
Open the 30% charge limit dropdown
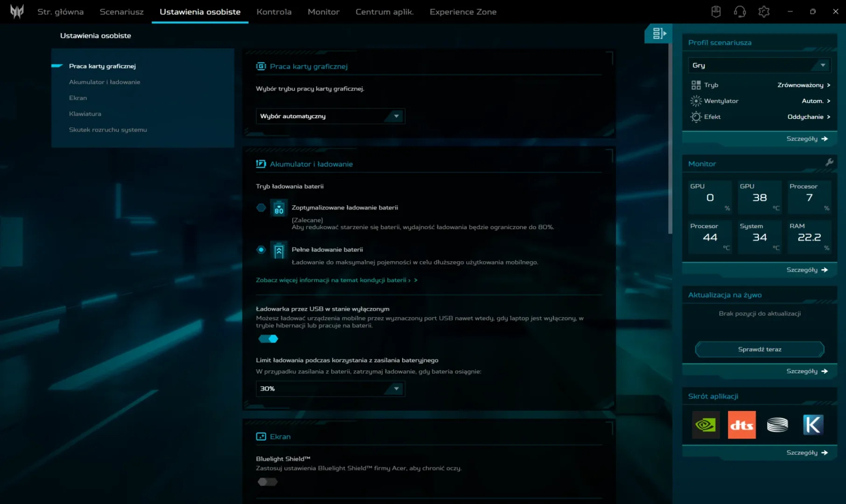pyautogui.click(x=330, y=389)
